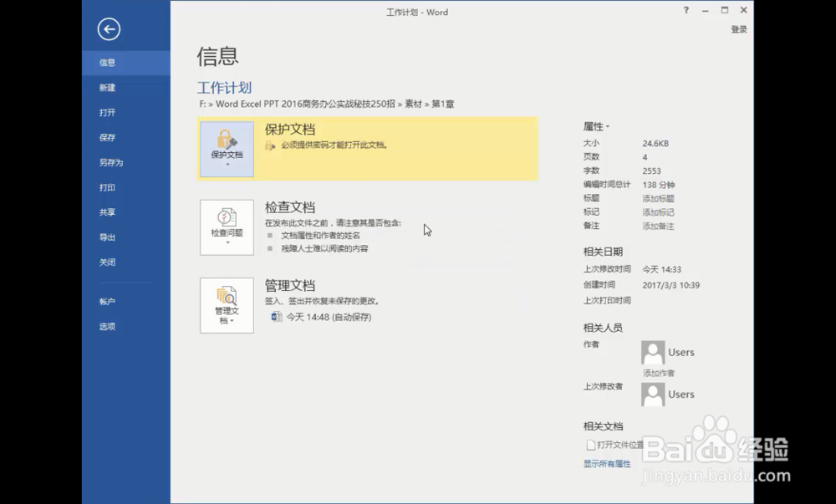Screen dimensions: 836x504
Task: Click the Help question mark icon
Action: [x=685, y=11]
